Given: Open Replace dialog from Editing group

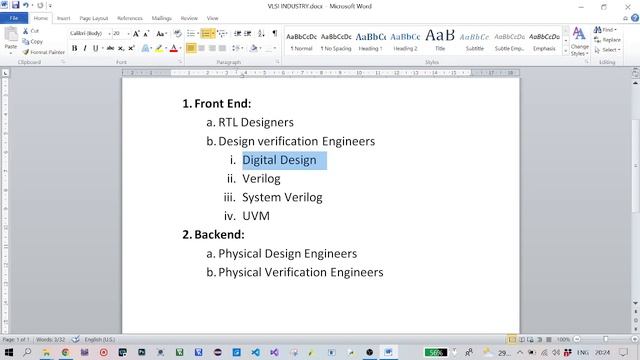Looking at the screenshot, I should pos(607,40).
